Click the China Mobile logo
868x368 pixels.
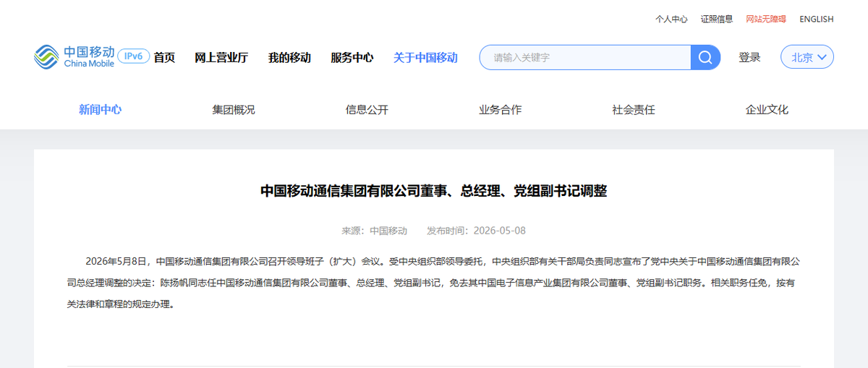point(75,57)
